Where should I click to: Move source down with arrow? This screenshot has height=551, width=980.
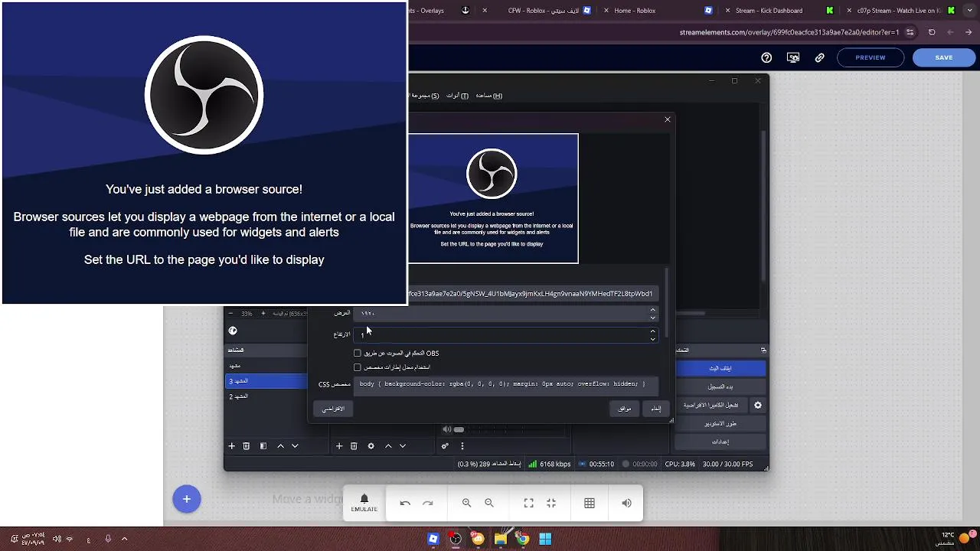[x=403, y=446]
